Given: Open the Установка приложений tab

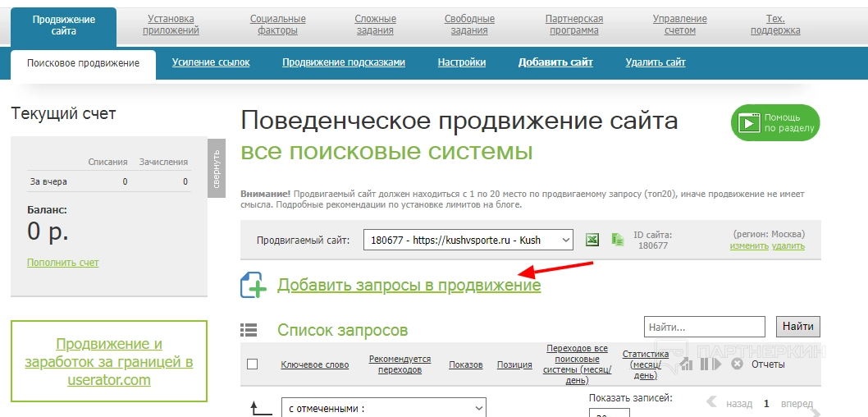Looking at the screenshot, I should [171, 25].
